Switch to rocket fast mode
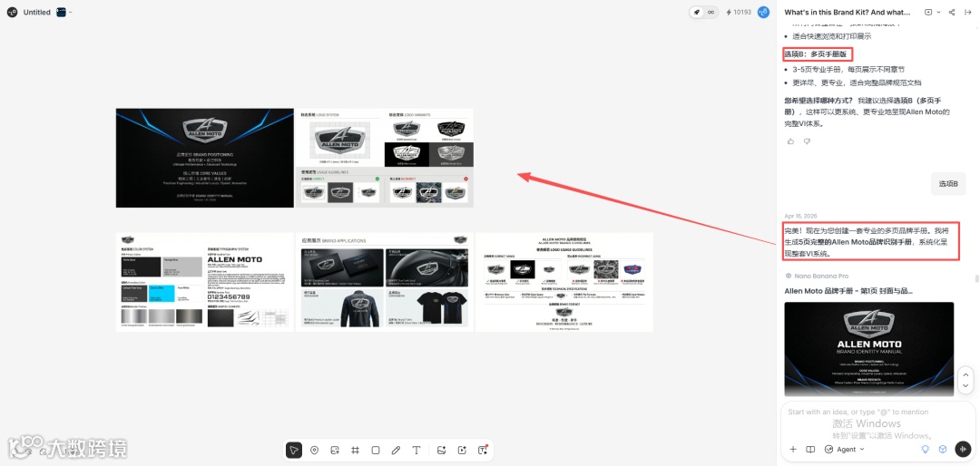This screenshot has width=980, height=466. point(698,12)
